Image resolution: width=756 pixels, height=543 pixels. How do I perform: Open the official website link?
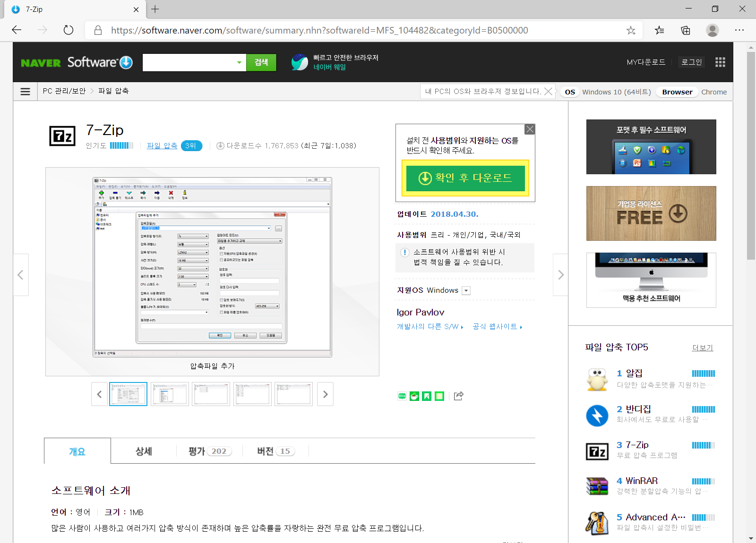click(x=497, y=326)
